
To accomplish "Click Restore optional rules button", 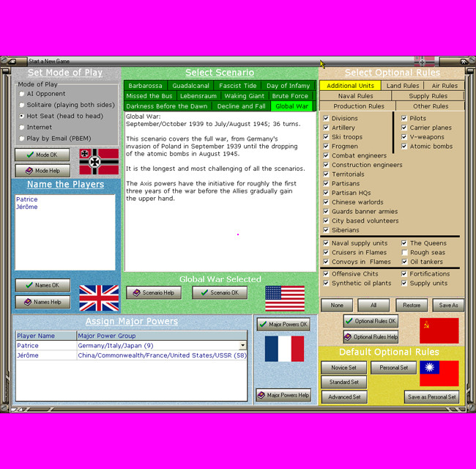I will [412, 306].
